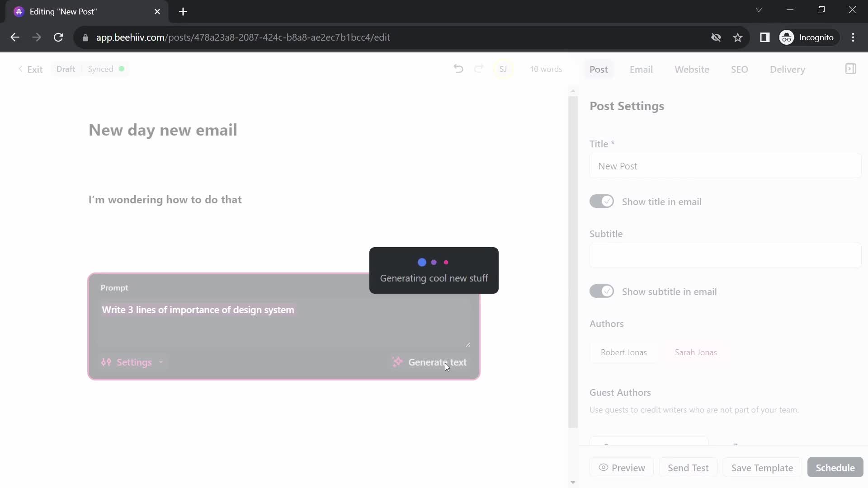Switch to the Email tab
This screenshot has height=488, width=868.
point(641,69)
